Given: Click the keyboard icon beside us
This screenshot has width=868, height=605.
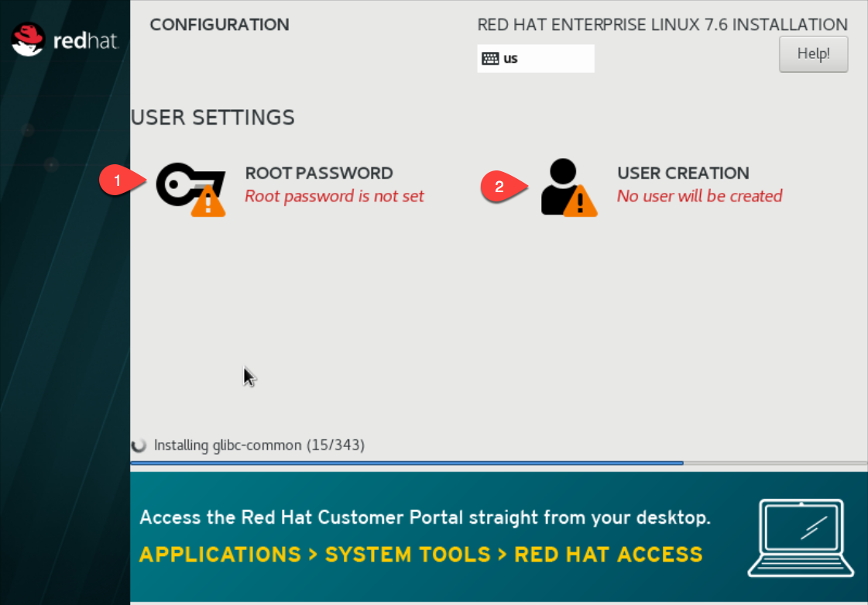Looking at the screenshot, I should click(490, 58).
